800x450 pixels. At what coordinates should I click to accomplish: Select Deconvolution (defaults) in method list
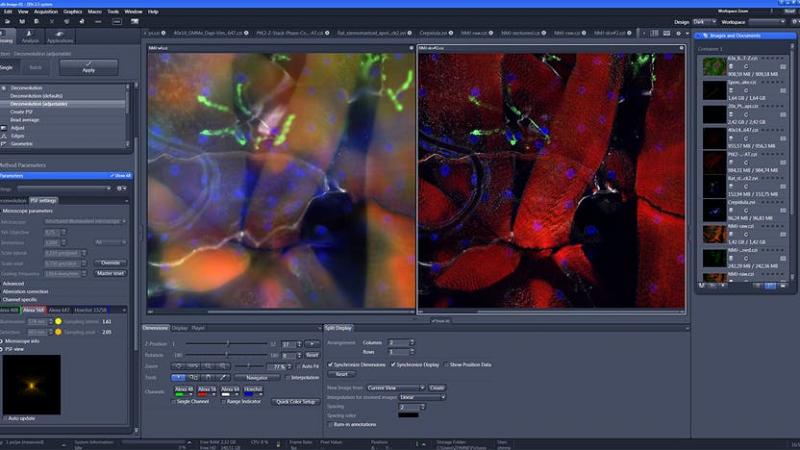(36, 95)
